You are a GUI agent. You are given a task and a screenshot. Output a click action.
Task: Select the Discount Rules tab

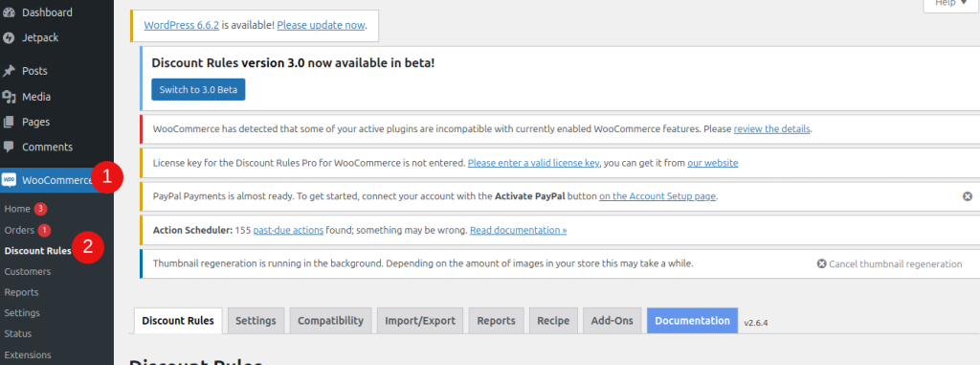(x=178, y=321)
